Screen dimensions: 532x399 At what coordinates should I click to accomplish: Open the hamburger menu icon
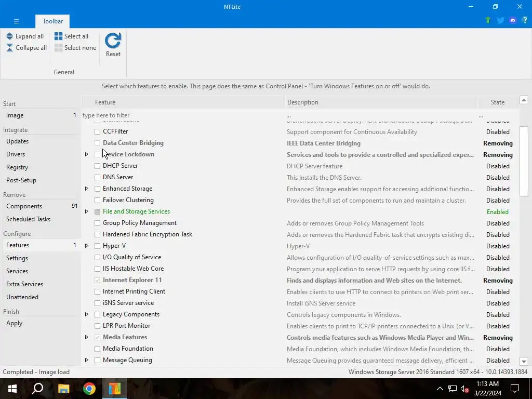pos(16,21)
